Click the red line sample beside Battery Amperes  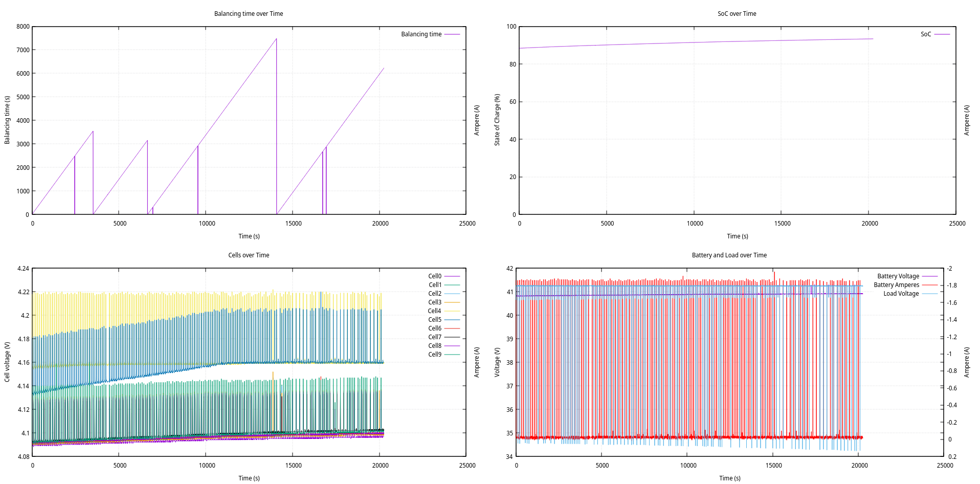[x=930, y=285]
